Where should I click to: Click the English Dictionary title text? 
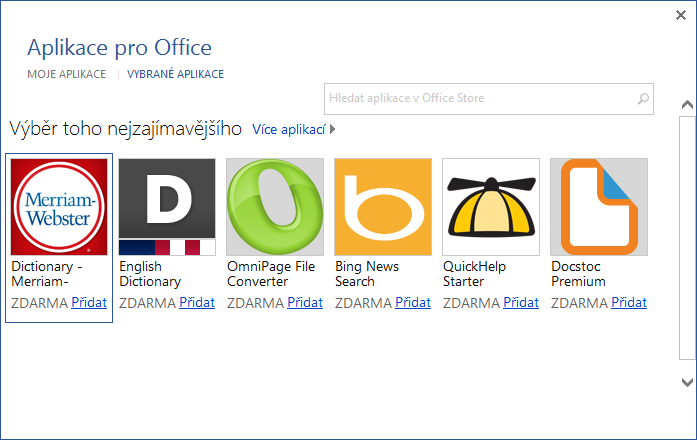(x=150, y=274)
